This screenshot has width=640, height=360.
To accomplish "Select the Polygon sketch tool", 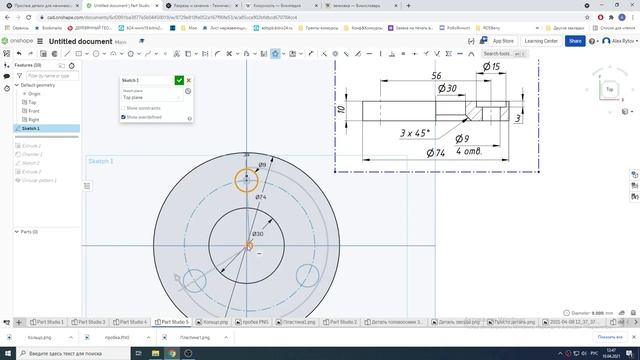I will (x=131, y=53).
